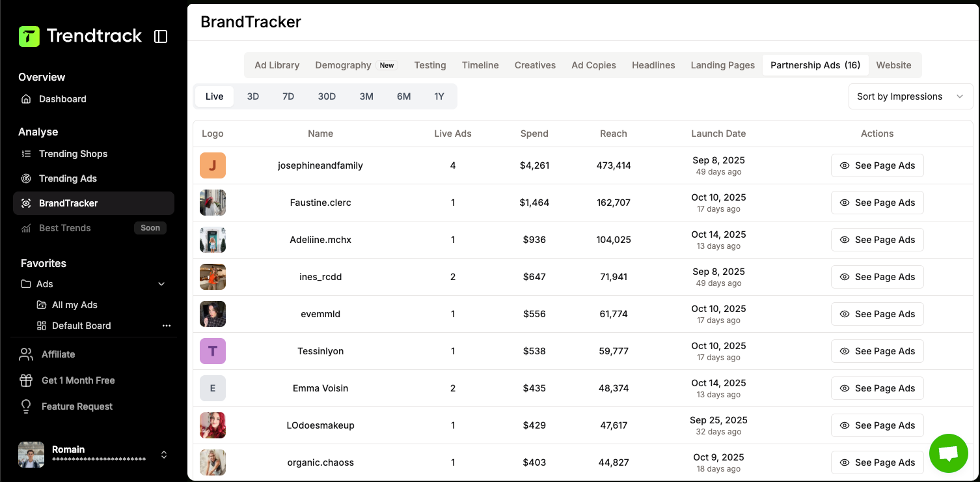Click the Trendtrack logo icon
Image resolution: width=980 pixels, height=482 pixels.
pos(29,36)
